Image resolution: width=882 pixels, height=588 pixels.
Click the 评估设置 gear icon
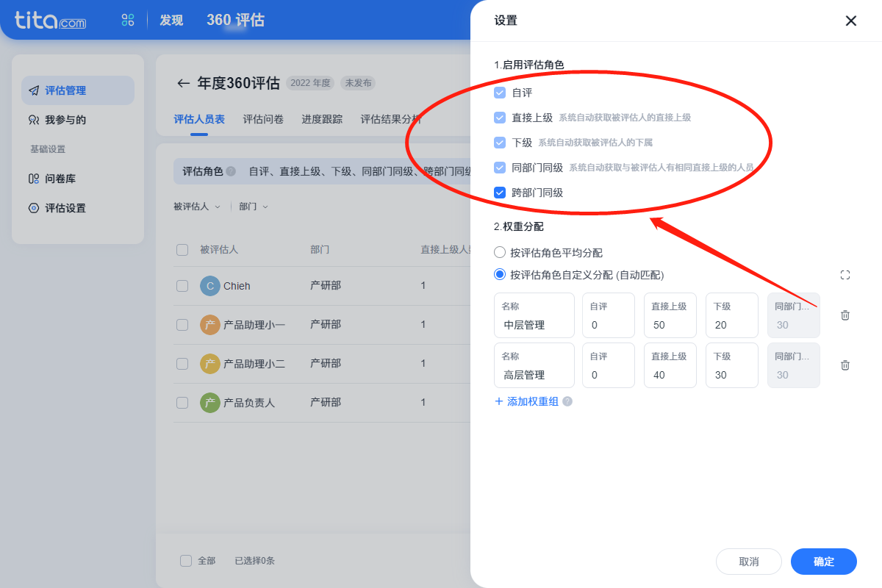[34, 208]
